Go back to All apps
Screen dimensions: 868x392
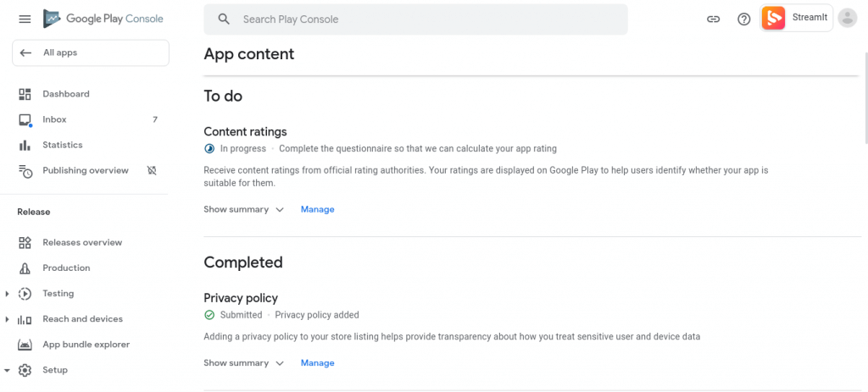[x=90, y=52]
